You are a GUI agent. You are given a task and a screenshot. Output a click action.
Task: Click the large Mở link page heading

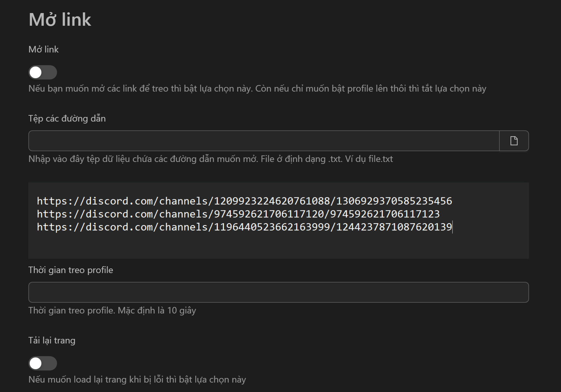click(x=60, y=20)
